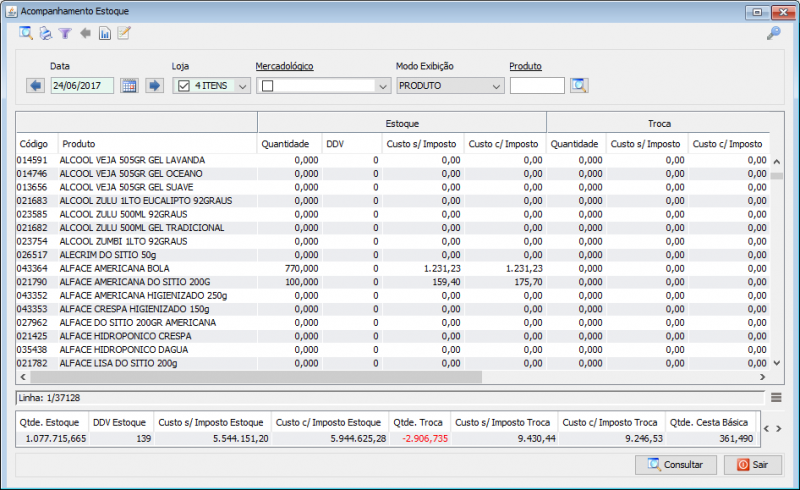Click the Estoque Quantidade column header

point(290,144)
